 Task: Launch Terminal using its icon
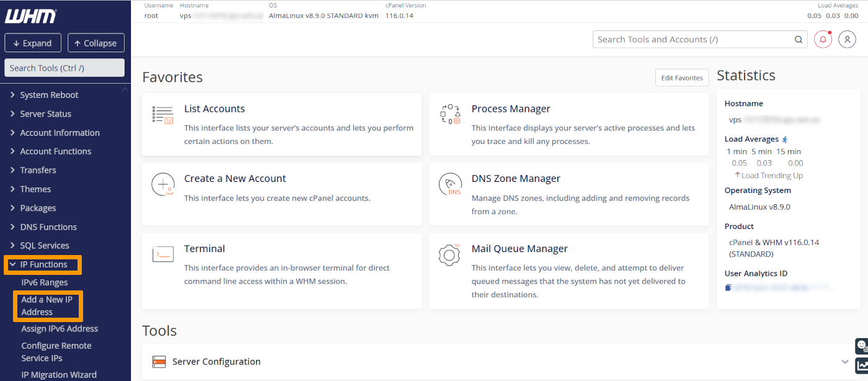162,255
